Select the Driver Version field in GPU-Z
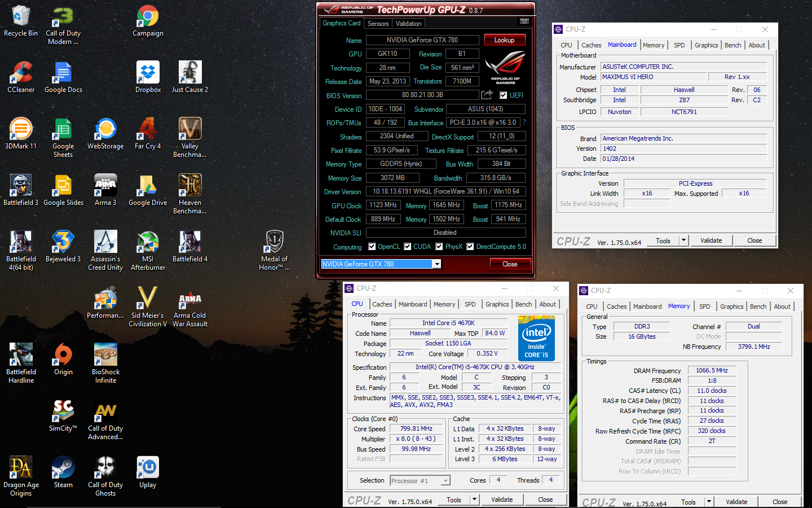This screenshot has width=812, height=508. click(446, 191)
